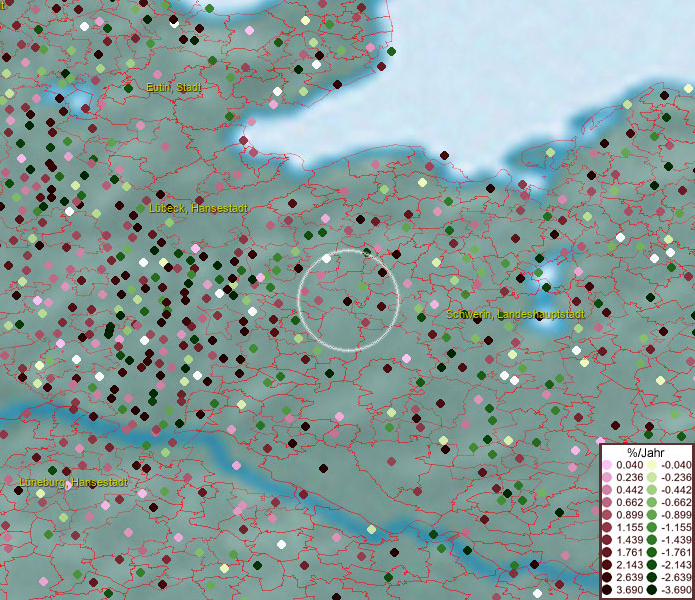Click the -0.040 pale yellow legend swatch
The image size is (695, 600).
point(651,465)
